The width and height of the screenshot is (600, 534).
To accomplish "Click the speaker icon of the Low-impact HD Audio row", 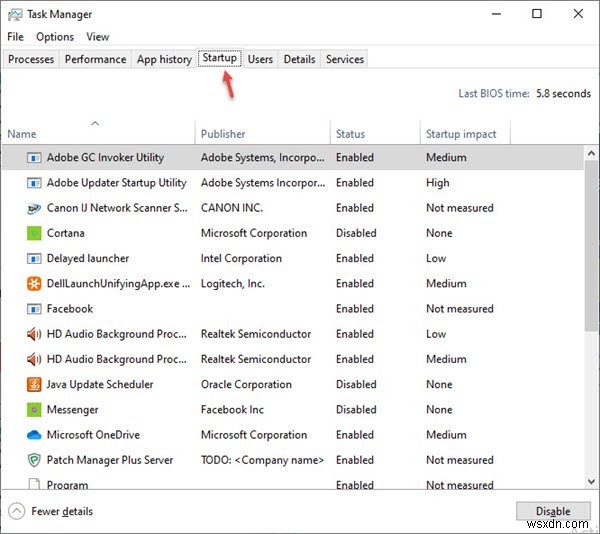I will [x=34, y=334].
